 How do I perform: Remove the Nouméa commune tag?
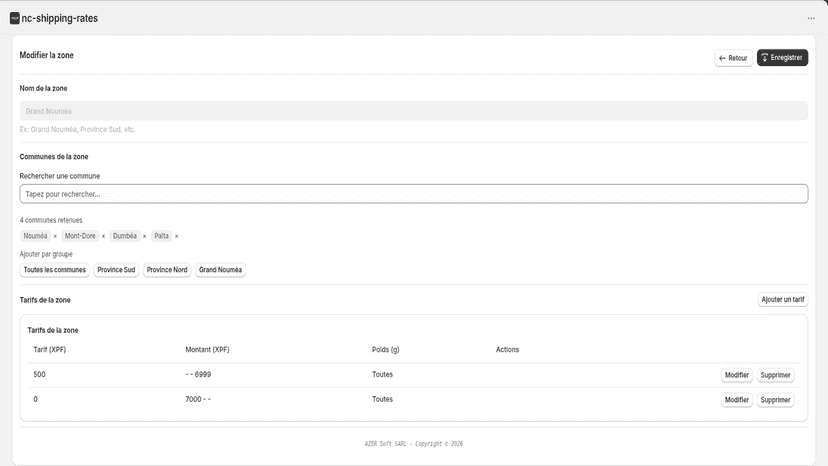[x=55, y=236]
